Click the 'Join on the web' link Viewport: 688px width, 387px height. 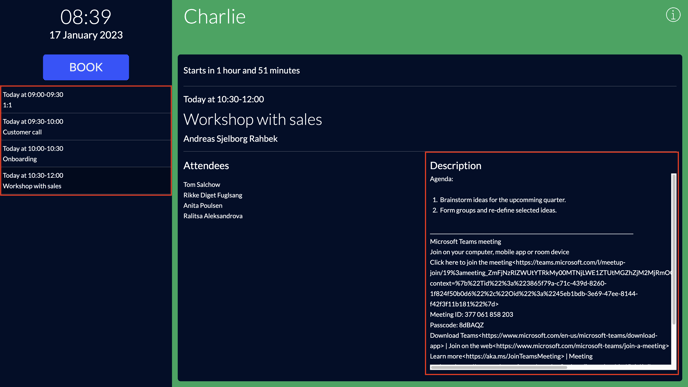[x=471, y=346]
